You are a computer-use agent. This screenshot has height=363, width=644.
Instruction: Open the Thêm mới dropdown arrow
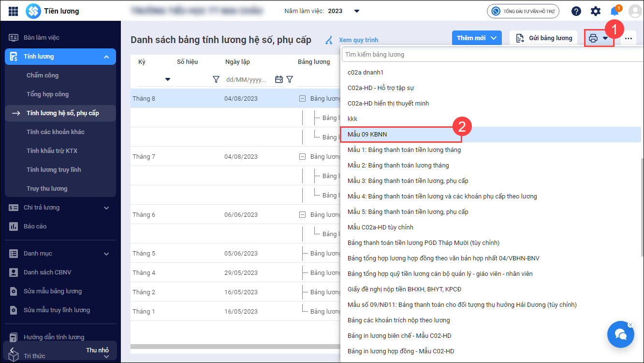494,38
